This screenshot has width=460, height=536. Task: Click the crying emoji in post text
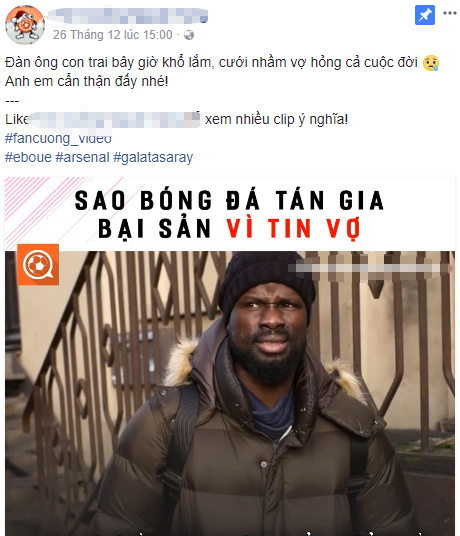point(431,63)
